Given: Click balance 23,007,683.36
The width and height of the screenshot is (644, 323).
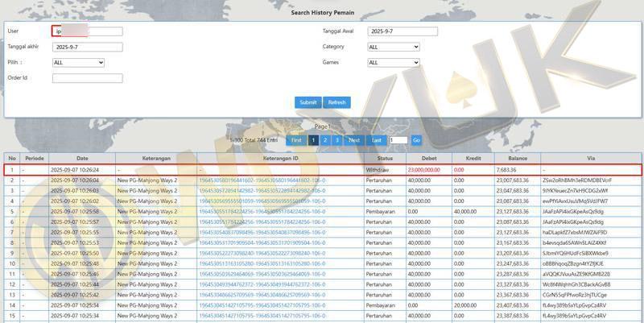Looking at the screenshot, I should (513, 180).
